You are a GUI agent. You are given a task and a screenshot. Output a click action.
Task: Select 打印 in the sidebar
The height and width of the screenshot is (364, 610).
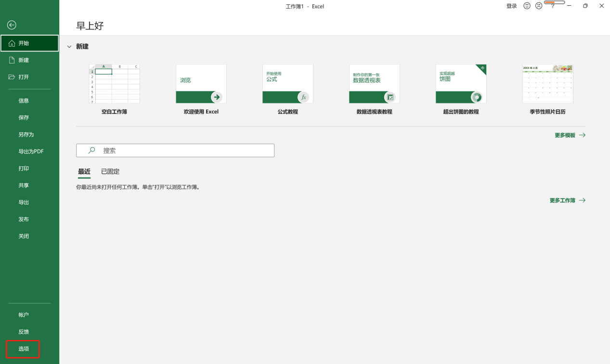tap(24, 168)
